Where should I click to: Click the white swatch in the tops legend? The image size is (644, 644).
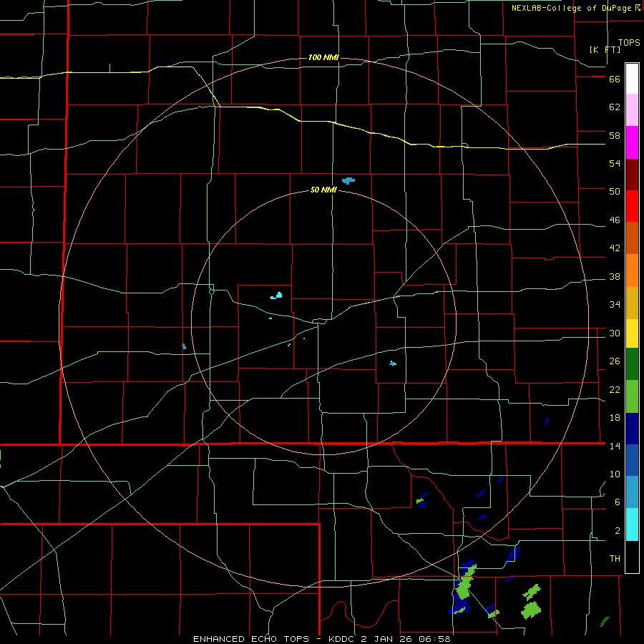[632, 79]
